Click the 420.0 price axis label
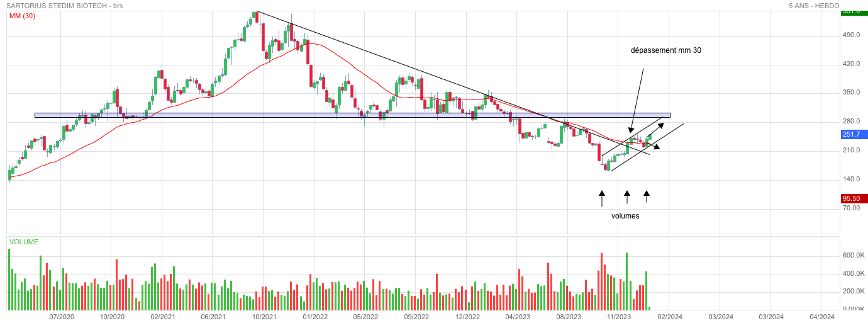Image resolution: width=868 pixels, height=323 pixels. 851,64
